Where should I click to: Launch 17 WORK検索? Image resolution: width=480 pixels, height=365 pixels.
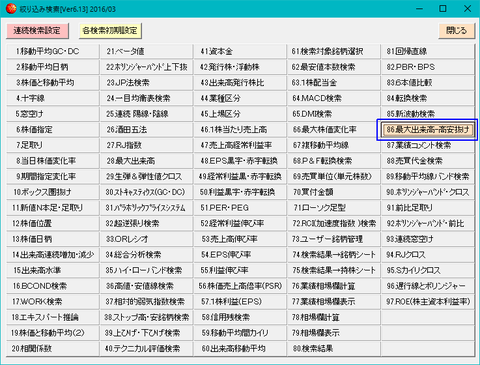tap(53, 302)
